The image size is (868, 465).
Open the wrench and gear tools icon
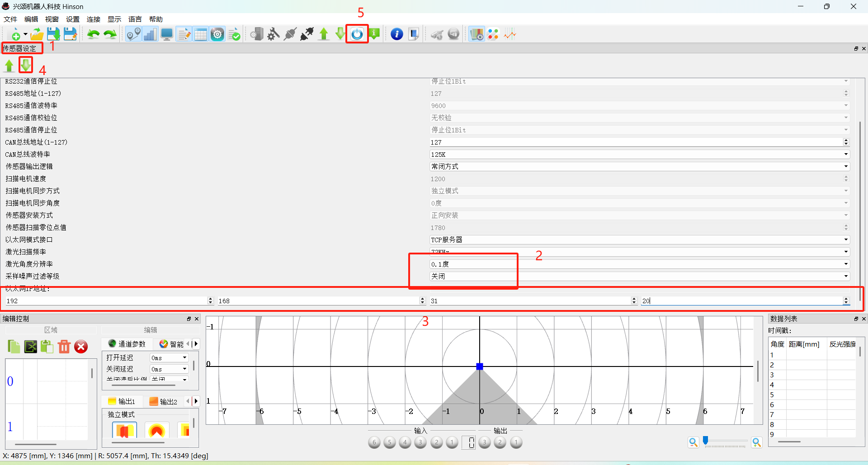coord(274,34)
